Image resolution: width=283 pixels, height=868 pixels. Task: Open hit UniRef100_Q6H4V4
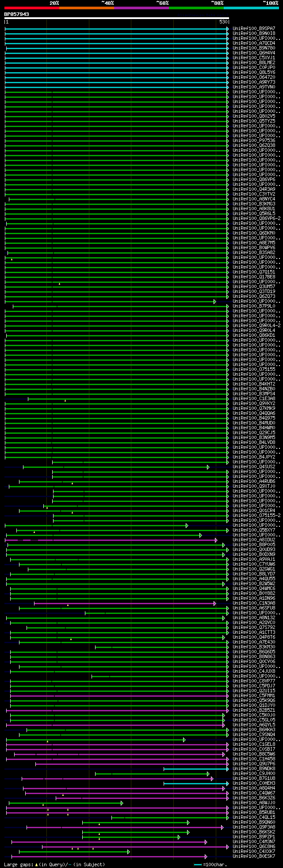tap(254, 53)
